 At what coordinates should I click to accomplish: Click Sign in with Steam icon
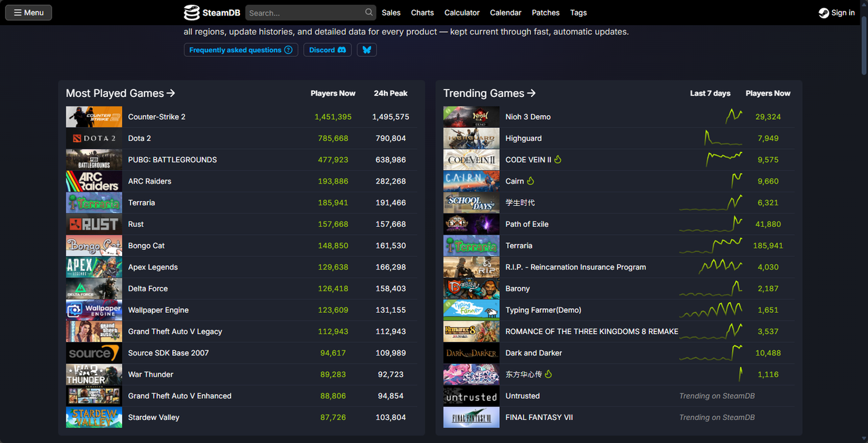tap(823, 12)
